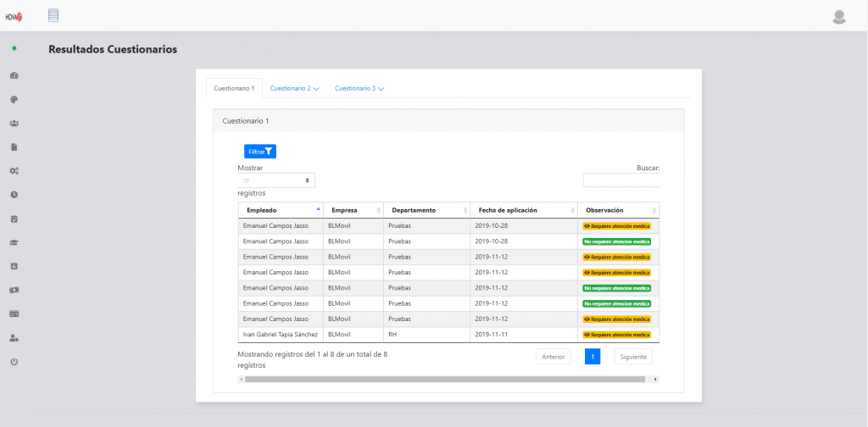
Task: Open the users group sidebar icon
Action: (14, 123)
